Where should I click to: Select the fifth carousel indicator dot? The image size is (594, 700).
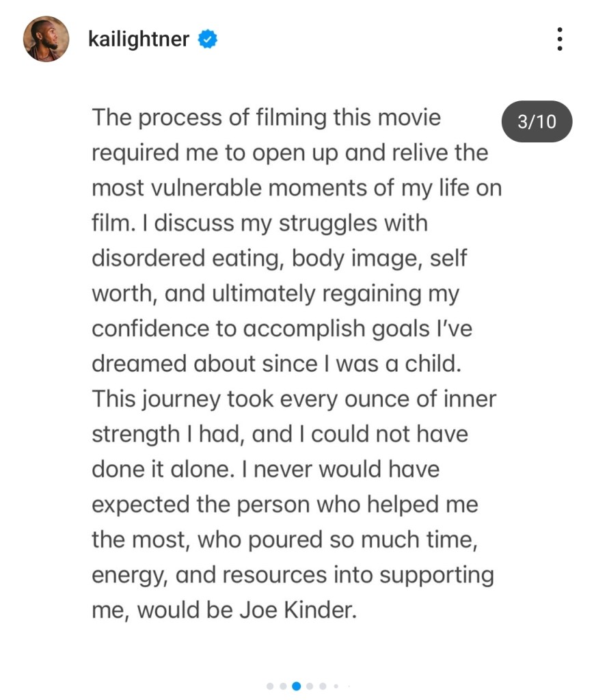pyautogui.click(x=323, y=686)
